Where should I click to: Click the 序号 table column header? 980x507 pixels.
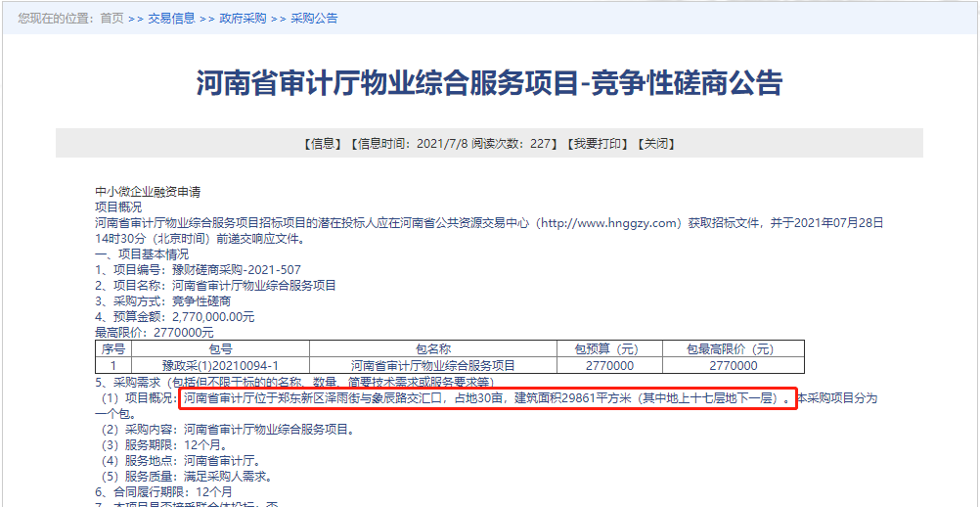point(112,349)
